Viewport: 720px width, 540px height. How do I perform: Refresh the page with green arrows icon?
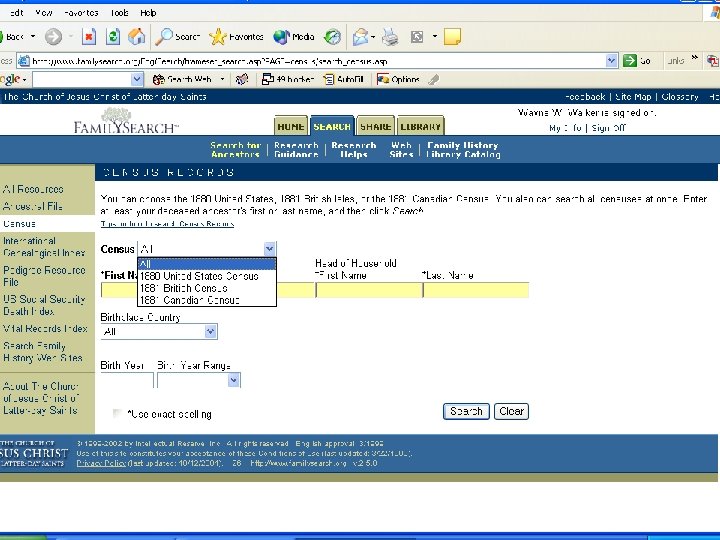click(113, 37)
